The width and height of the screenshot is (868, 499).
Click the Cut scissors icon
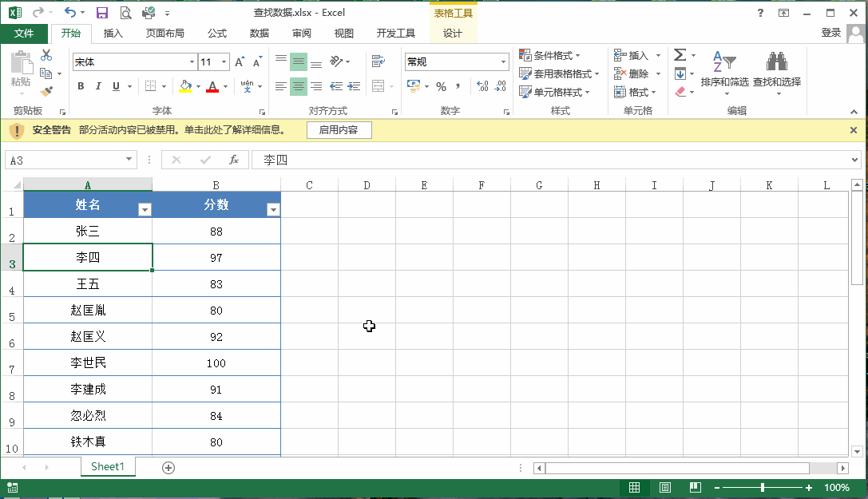click(46, 55)
